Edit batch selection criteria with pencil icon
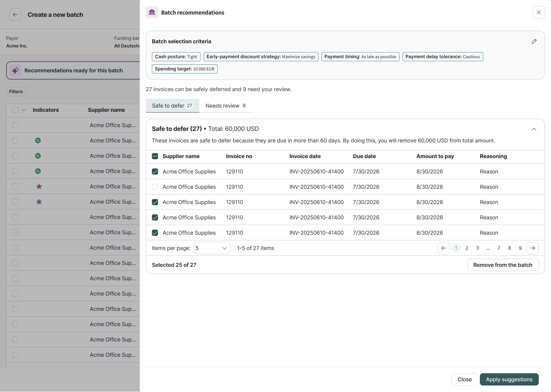This screenshot has height=392, width=551. click(534, 41)
